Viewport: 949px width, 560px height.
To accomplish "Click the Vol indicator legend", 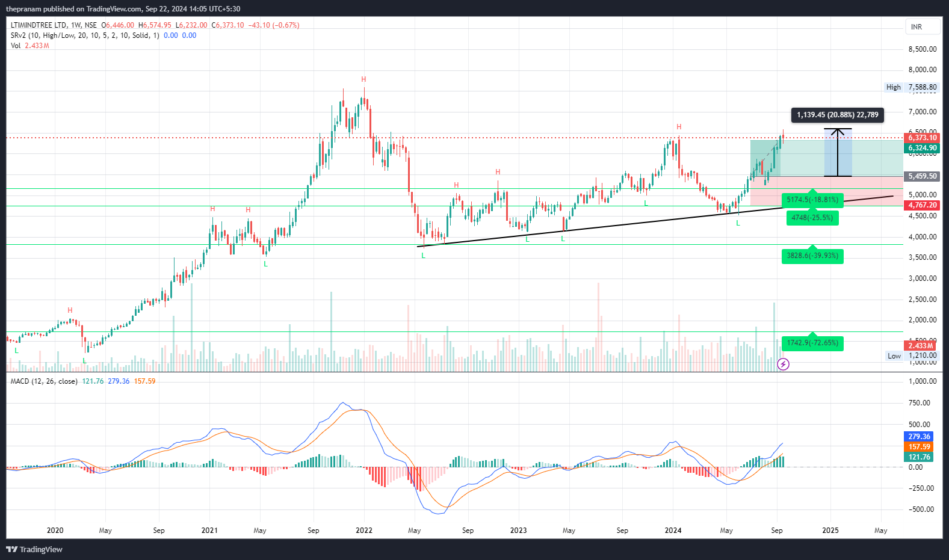I will (x=29, y=46).
